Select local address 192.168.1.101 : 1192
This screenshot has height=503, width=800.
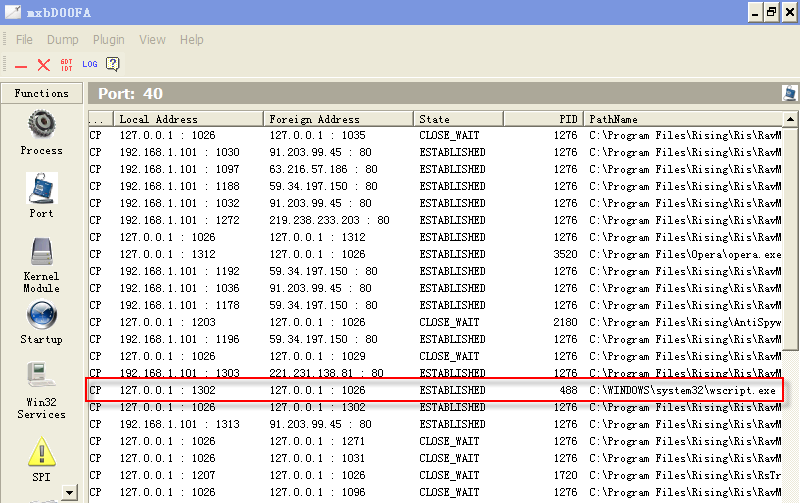tap(180, 271)
